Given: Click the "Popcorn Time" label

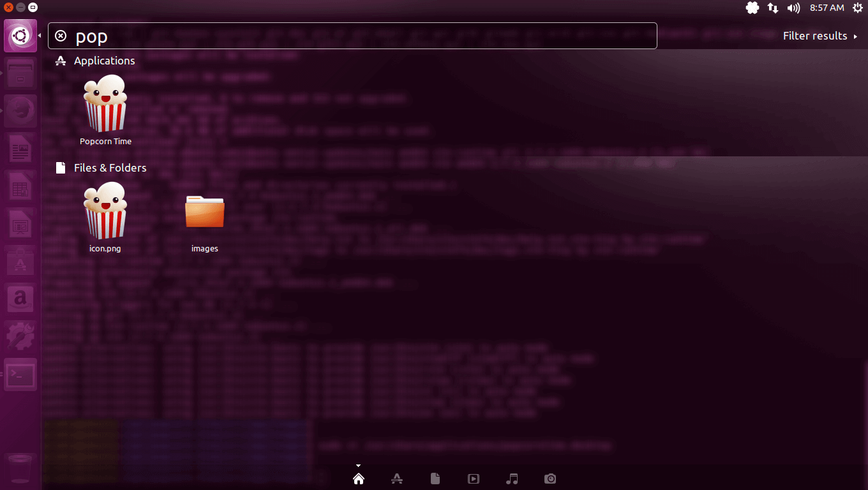Looking at the screenshot, I should tap(105, 142).
